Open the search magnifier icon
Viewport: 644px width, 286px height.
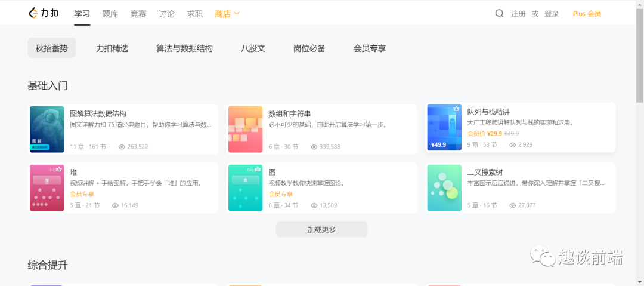point(499,14)
